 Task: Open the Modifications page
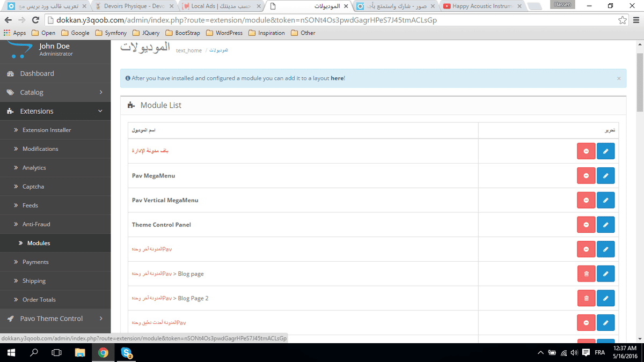55,149
